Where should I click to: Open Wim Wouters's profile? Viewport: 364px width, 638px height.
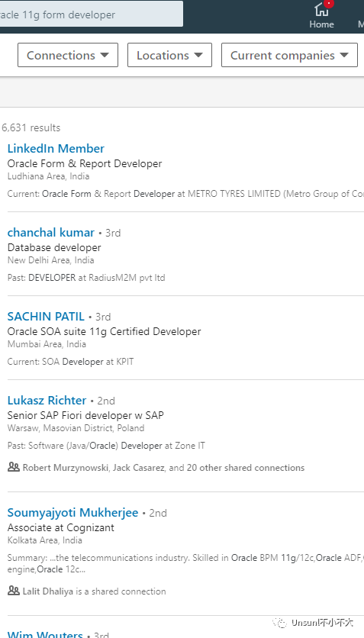click(x=45, y=633)
